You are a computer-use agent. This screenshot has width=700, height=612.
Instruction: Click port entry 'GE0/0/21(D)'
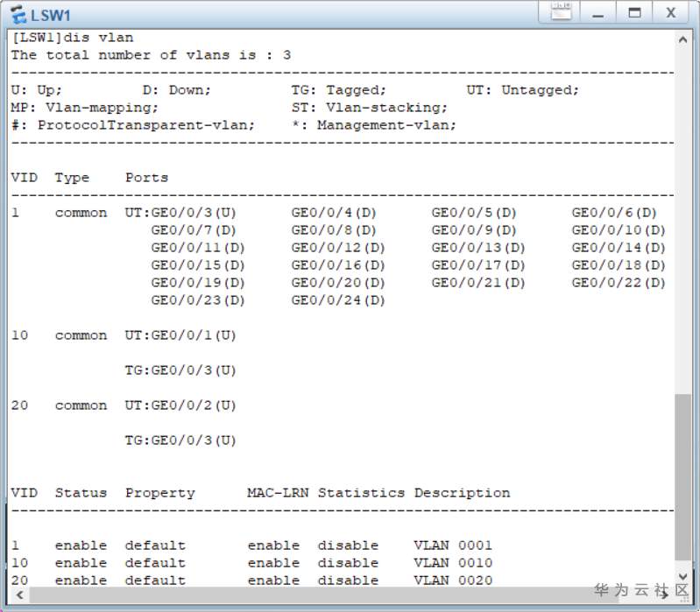478,283
